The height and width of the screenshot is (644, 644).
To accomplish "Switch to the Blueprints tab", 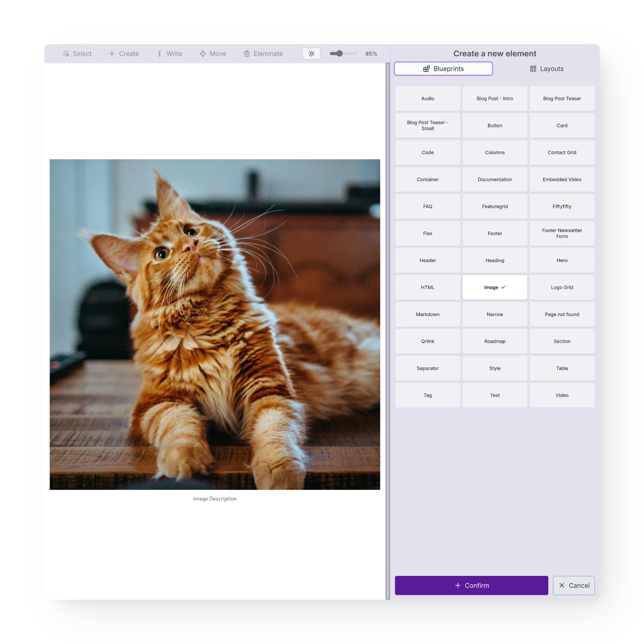I will coord(442,68).
